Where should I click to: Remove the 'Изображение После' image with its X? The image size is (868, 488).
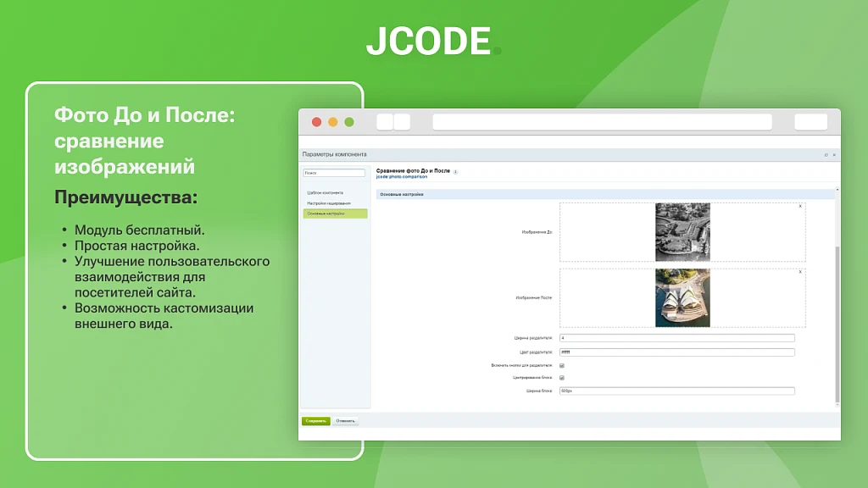(800, 272)
